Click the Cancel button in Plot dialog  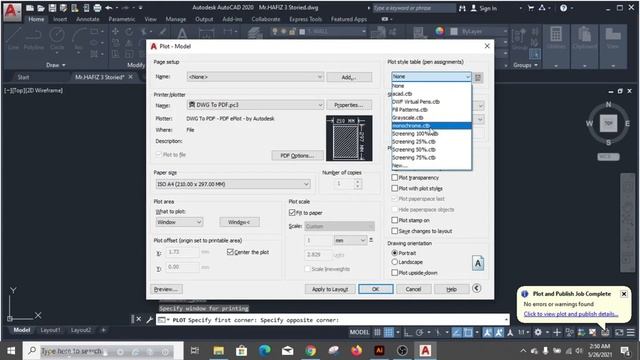coord(413,289)
